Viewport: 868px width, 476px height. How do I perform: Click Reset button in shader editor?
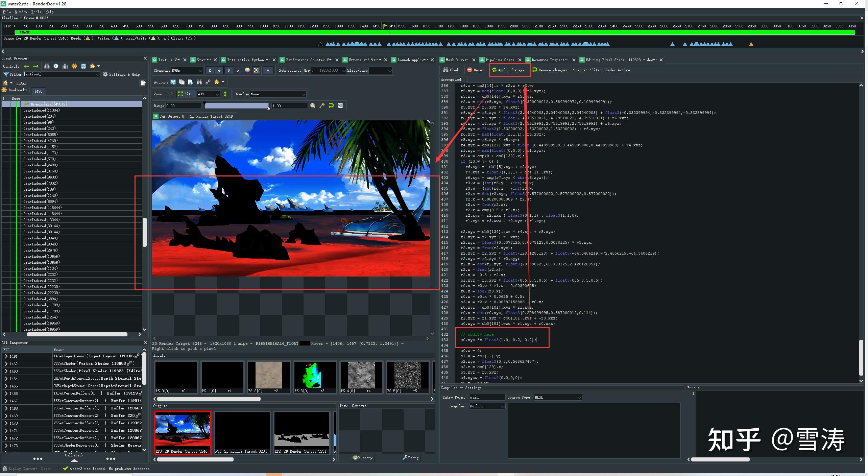coord(476,70)
